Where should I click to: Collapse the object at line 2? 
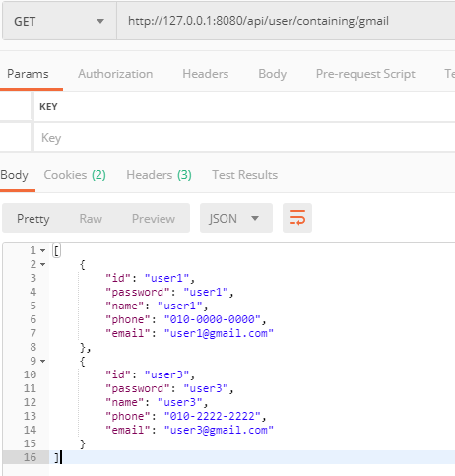coord(43,265)
